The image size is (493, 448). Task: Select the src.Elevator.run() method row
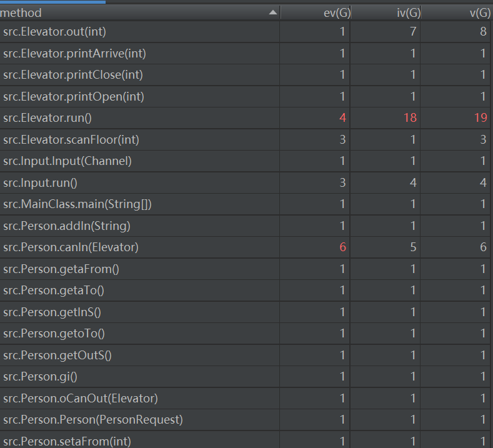point(245,118)
